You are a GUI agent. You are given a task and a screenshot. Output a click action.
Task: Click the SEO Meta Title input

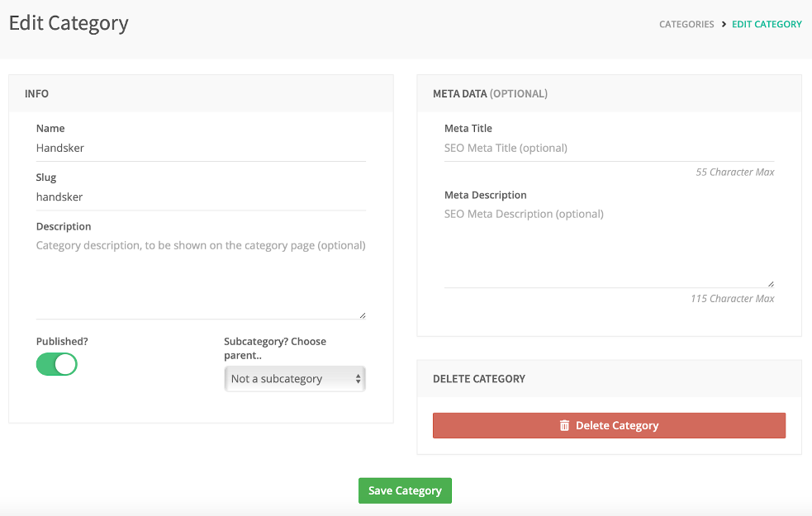tap(609, 149)
